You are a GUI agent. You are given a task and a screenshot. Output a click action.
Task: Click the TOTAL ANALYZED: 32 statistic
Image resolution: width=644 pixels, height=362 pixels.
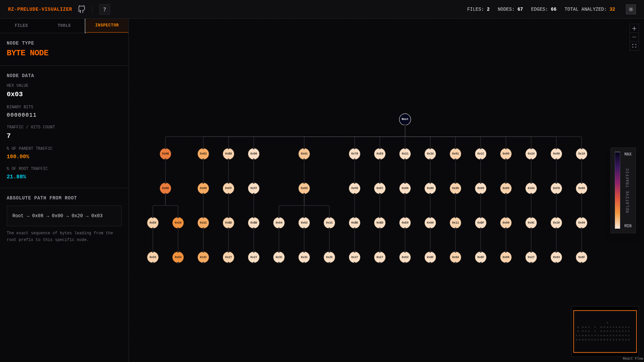click(x=590, y=9)
